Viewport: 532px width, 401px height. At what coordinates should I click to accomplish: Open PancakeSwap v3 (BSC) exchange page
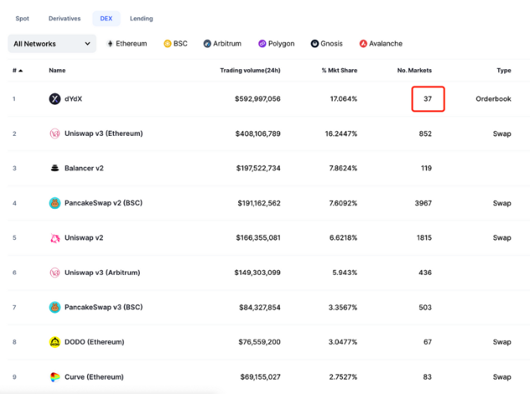pyautogui.click(x=104, y=307)
